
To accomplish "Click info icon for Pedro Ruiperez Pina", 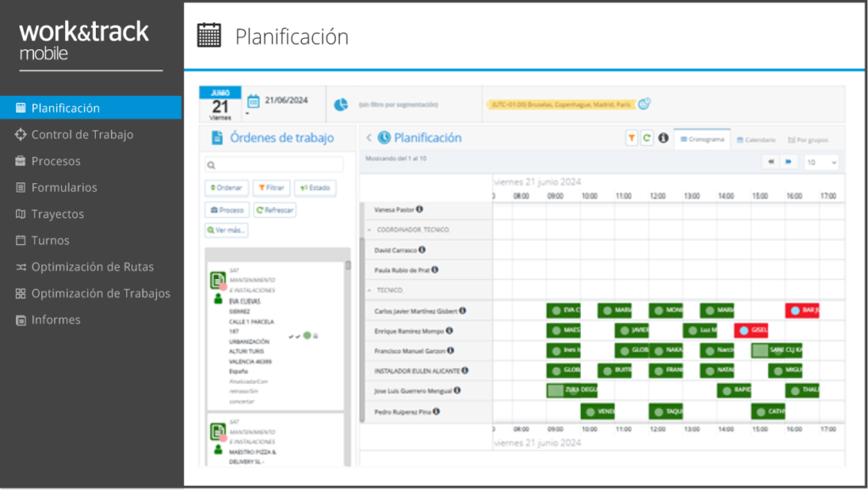I will (437, 411).
